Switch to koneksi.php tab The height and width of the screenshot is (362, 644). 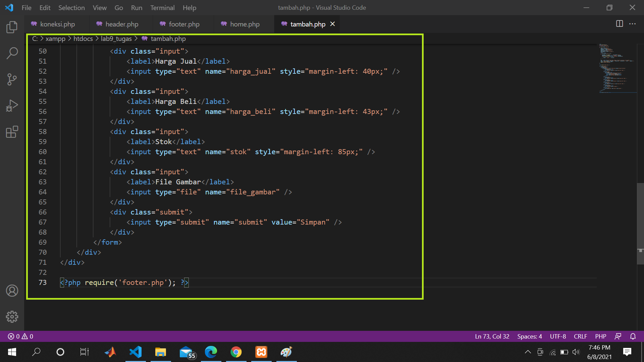[56, 24]
